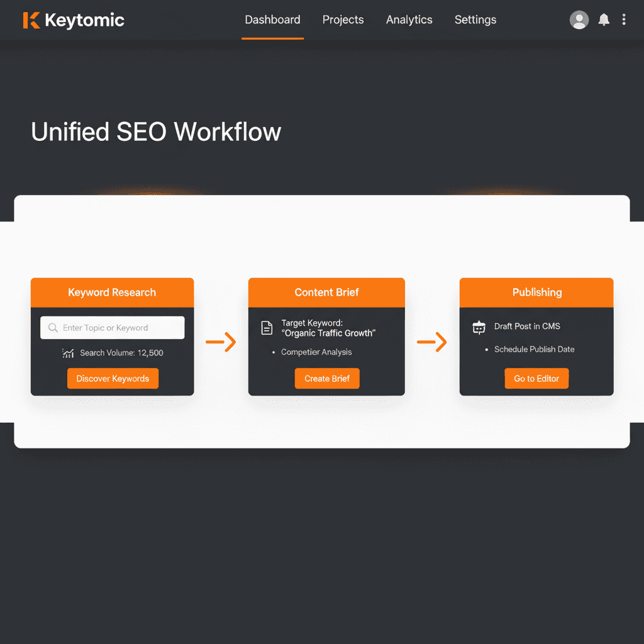Click the Go to Editor button
The image size is (644, 644).
(536, 378)
